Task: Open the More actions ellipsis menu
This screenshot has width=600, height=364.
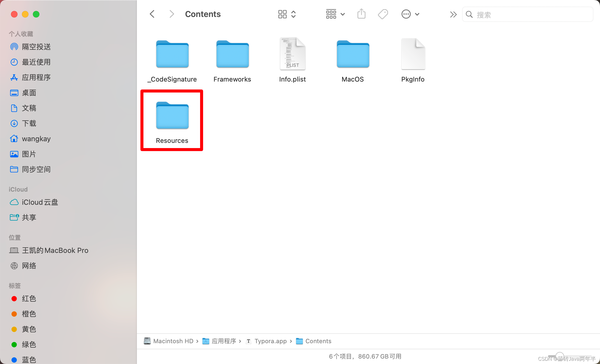Action: [406, 14]
